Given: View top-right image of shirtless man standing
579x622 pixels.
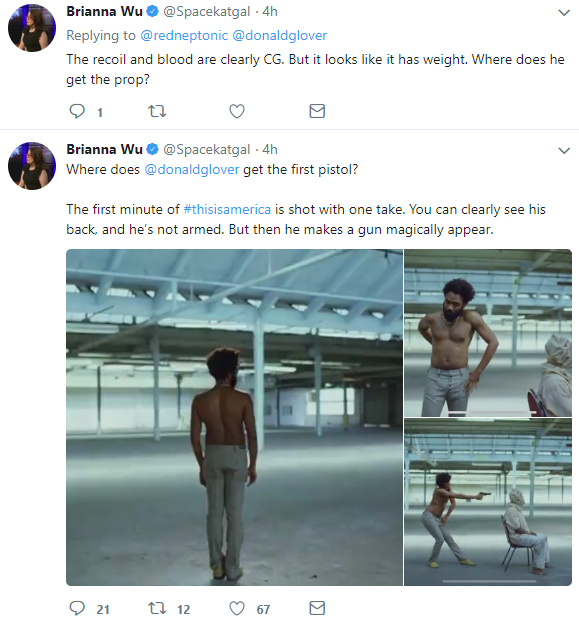Looking at the screenshot, I should (x=488, y=333).
